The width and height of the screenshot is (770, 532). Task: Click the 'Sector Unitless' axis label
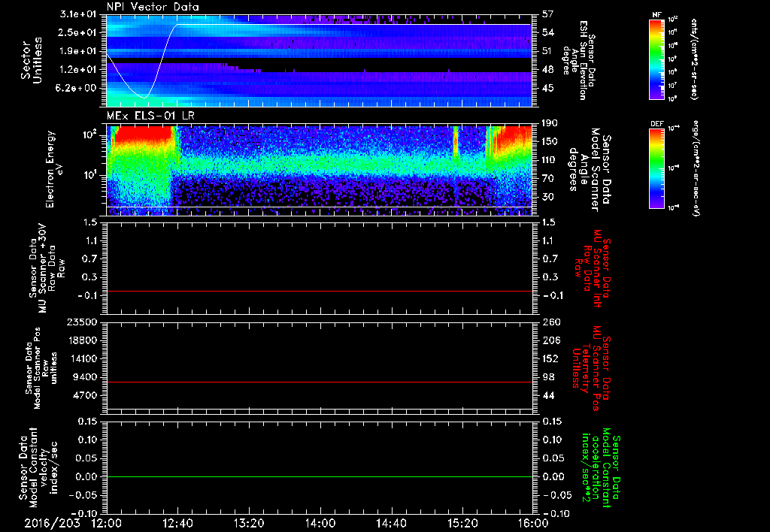(x=31, y=60)
